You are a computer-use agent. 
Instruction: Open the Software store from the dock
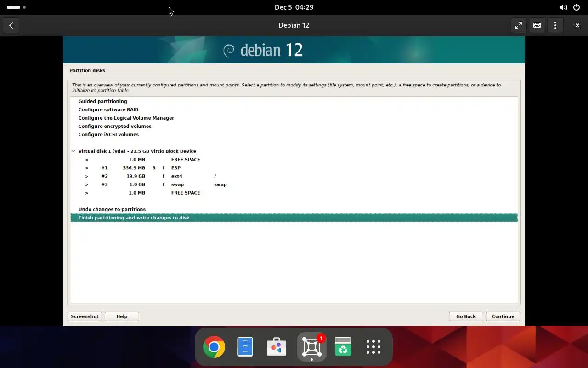tap(277, 347)
